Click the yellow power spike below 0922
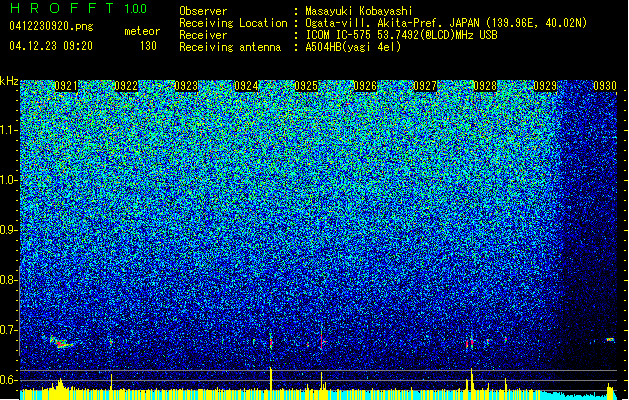 (x=111, y=382)
